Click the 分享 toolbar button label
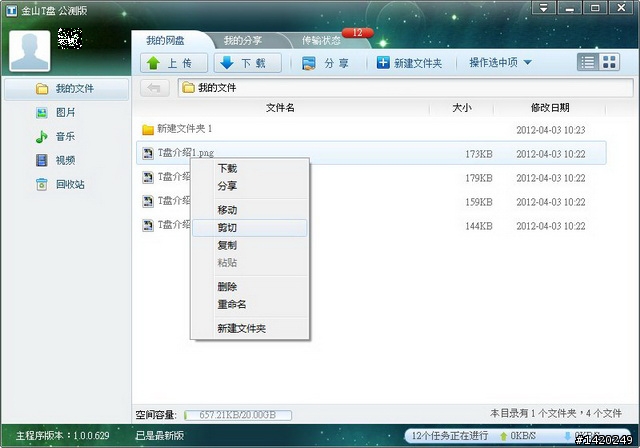This screenshot has height=448, width=640. tap(336, 63)
